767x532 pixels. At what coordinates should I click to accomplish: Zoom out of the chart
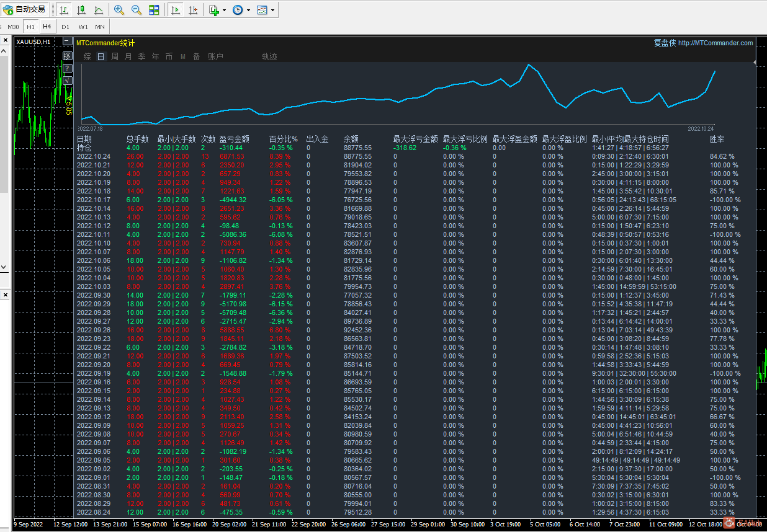137,10
